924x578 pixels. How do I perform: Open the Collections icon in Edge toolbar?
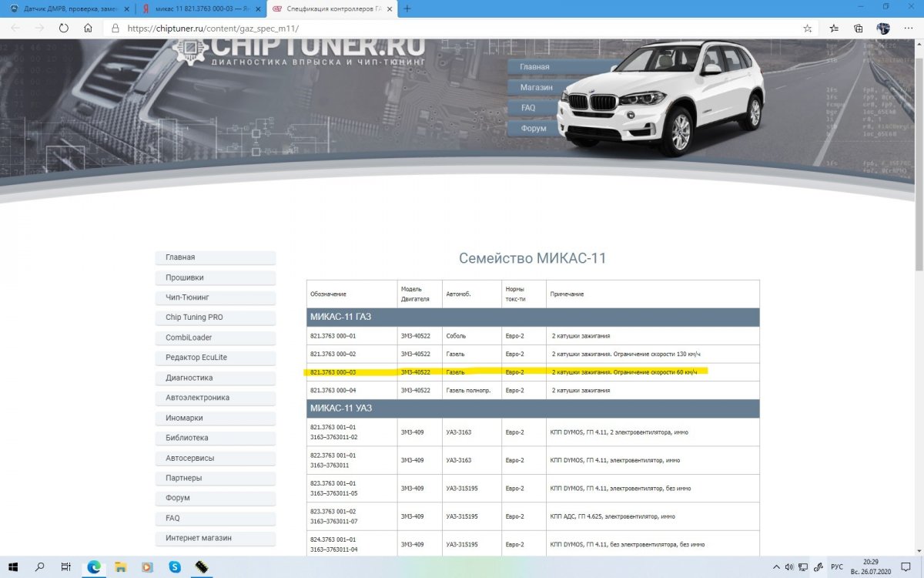[x=858, y=28]
